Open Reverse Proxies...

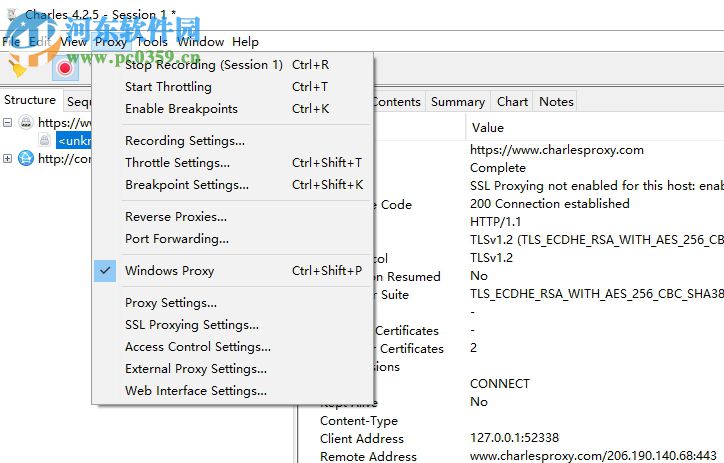pyautogui.click(x=233, y=217)
